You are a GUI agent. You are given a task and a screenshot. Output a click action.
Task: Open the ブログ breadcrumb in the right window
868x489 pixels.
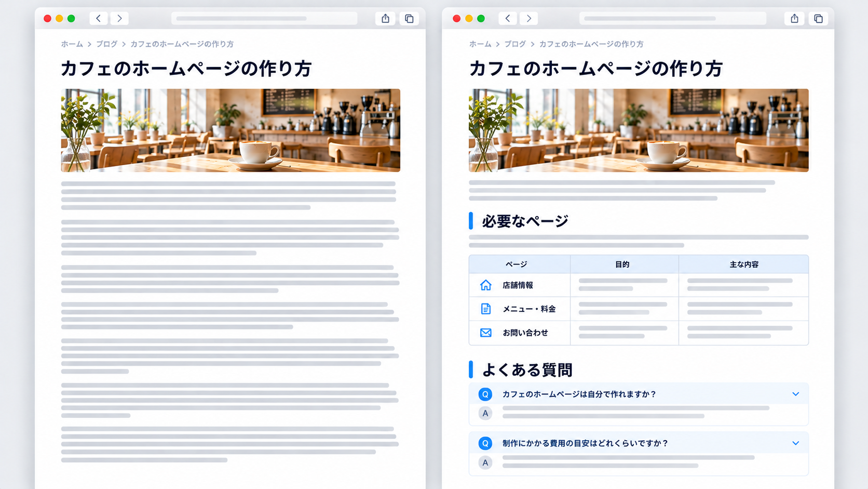(515, 44)
